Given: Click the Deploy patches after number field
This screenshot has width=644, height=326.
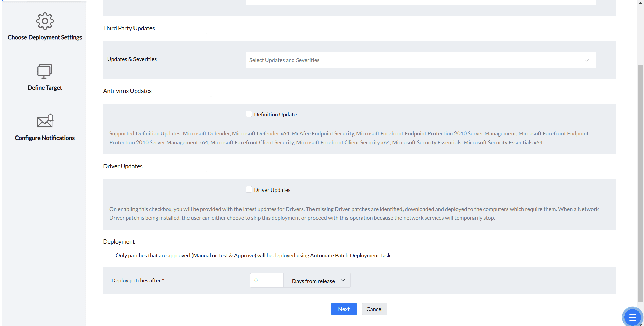Looking at the screenshot, I should point(267,280).
